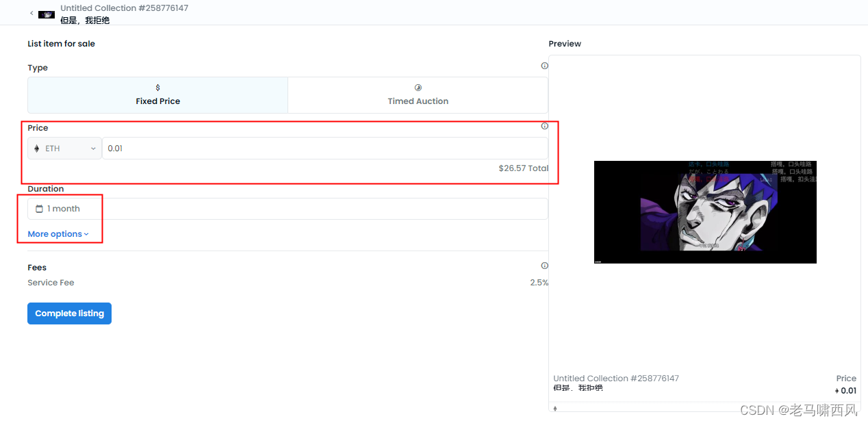Go back using the left chevron arrow
The width and height of the screenshot is (868, 423).
pyautogui.click(x=31, y=13)
